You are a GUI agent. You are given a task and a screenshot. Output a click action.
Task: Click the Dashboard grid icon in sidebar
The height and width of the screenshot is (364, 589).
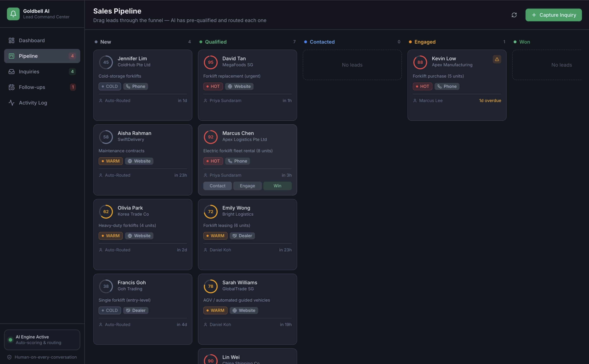pyautogui.click(x=12, y=40)
